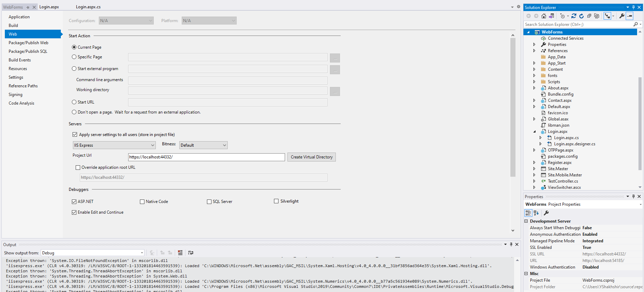Select Default.aspx in Solution Explorer
This screenshot has height=292, width=644.
click(559, 107)
